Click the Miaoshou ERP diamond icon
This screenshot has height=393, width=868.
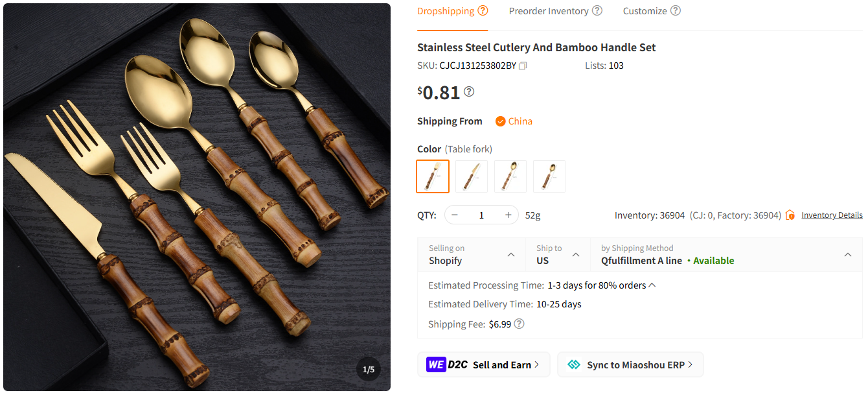[x=574, y=364]
